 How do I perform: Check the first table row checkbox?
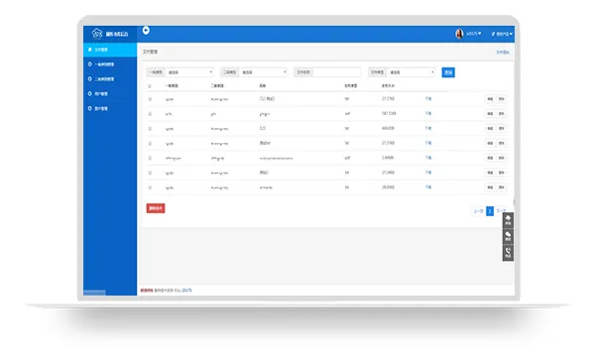click(x=150, y=99)
